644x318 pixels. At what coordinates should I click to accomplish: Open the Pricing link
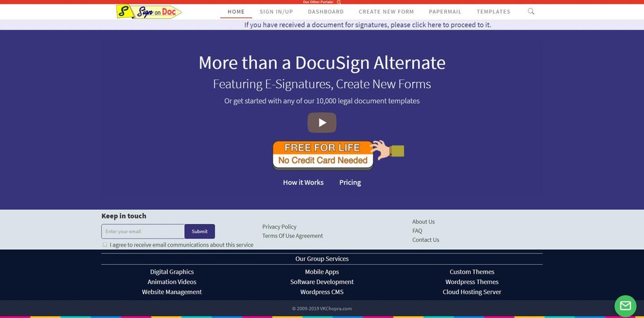[x=350, y=183]
